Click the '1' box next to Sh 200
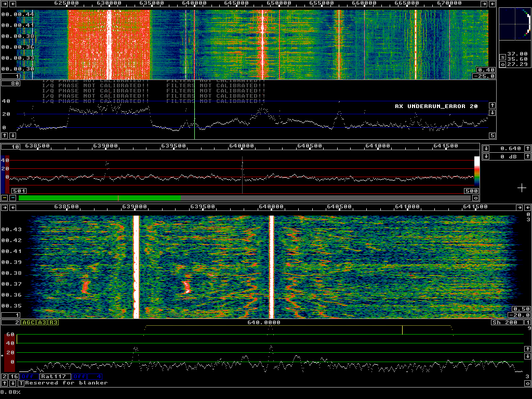The height and width of the screenshot is (399, 532). (x=528, y=322)
